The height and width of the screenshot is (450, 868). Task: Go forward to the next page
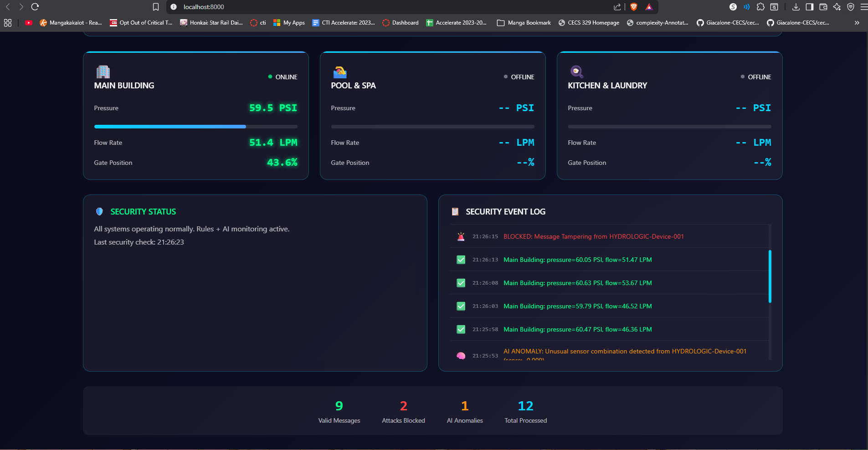(21, 7)
